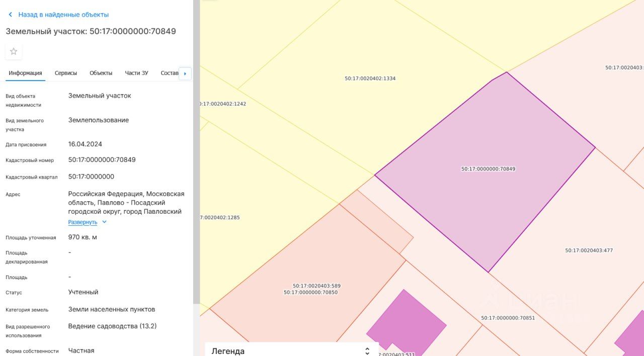Click the back arrow icon
Viewport: 644px width, 356px height.
(10, 15)
